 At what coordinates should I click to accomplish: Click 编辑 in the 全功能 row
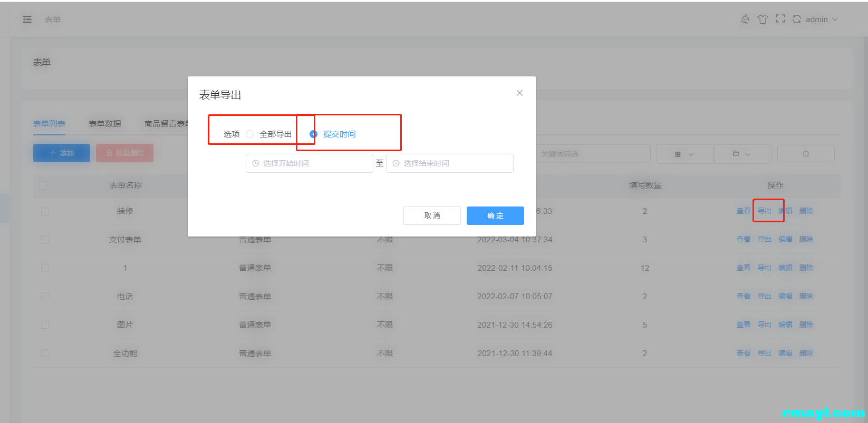click(x=786, y=353)
